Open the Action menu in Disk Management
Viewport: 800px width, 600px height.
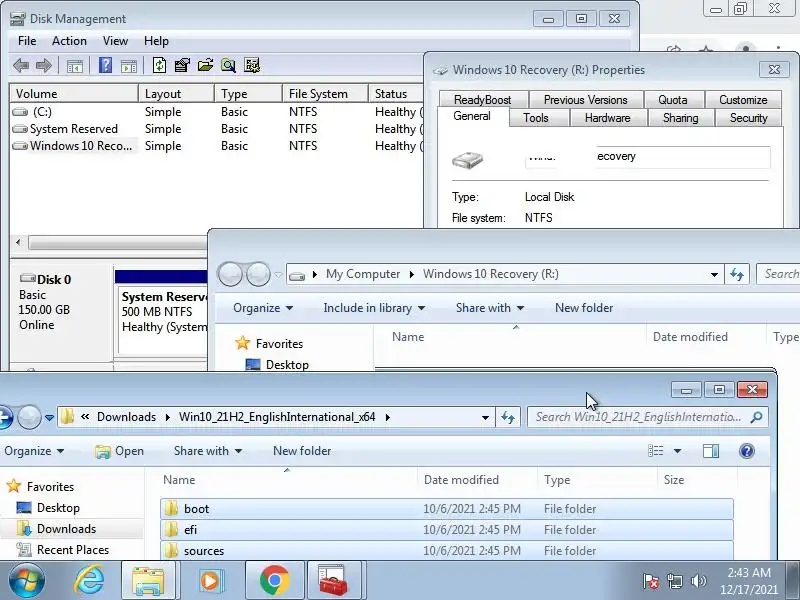coord(69,41)
